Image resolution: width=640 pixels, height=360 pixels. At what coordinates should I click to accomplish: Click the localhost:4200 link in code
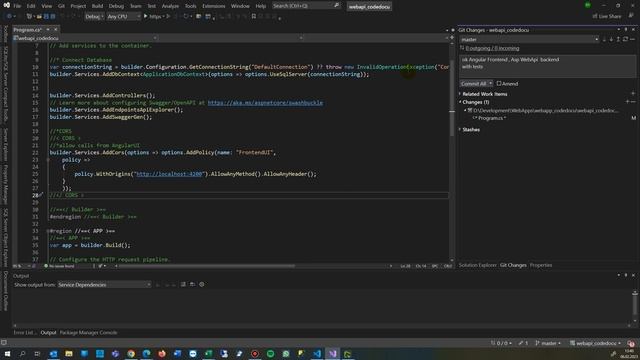point(169,174)
